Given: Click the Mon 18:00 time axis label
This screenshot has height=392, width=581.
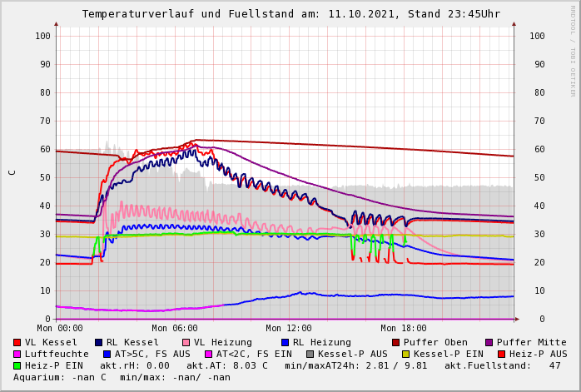Looking at the screenshot, I should [404, 329].
